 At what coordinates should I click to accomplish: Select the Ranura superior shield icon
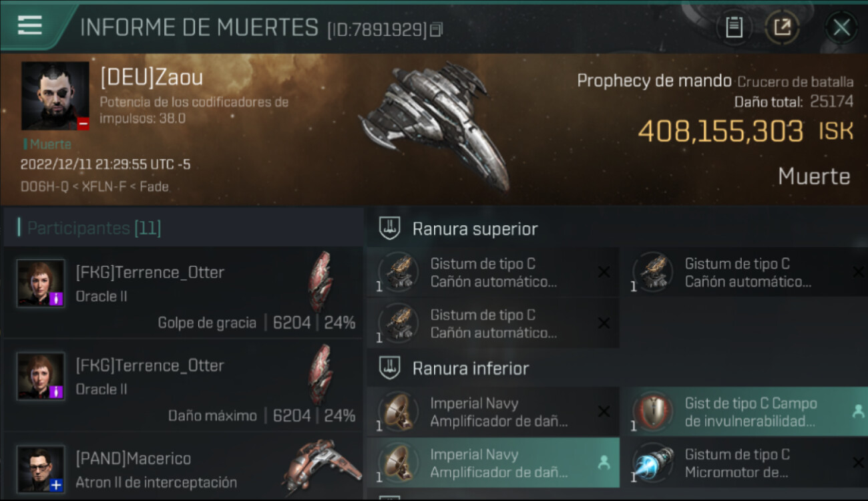coord(389,228)
